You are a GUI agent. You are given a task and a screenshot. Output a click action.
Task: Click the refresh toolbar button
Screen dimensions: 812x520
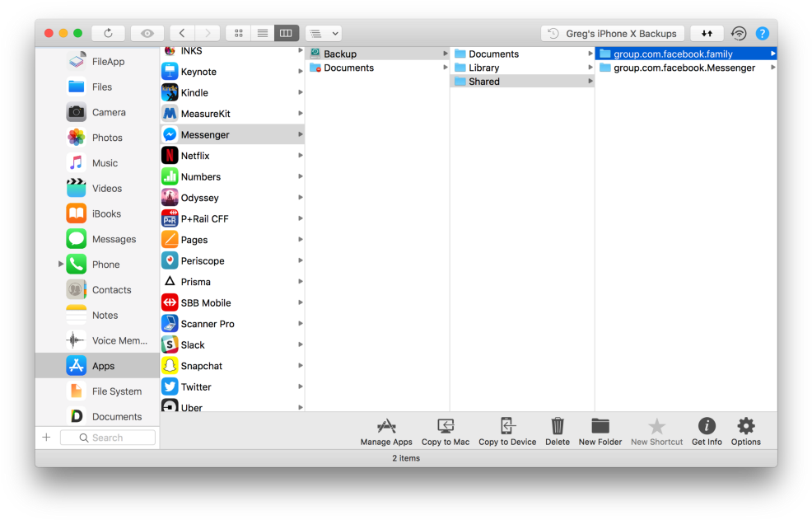coord(108,33)
